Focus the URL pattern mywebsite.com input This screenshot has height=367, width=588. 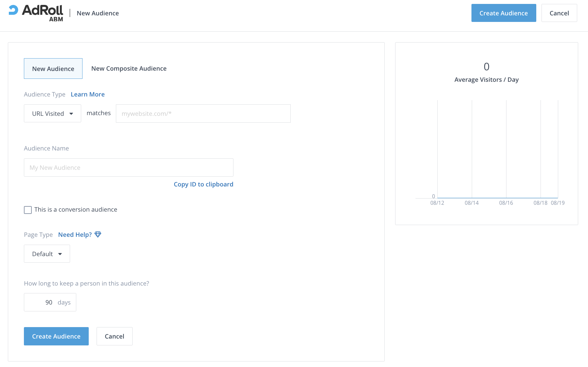[203, 114]
